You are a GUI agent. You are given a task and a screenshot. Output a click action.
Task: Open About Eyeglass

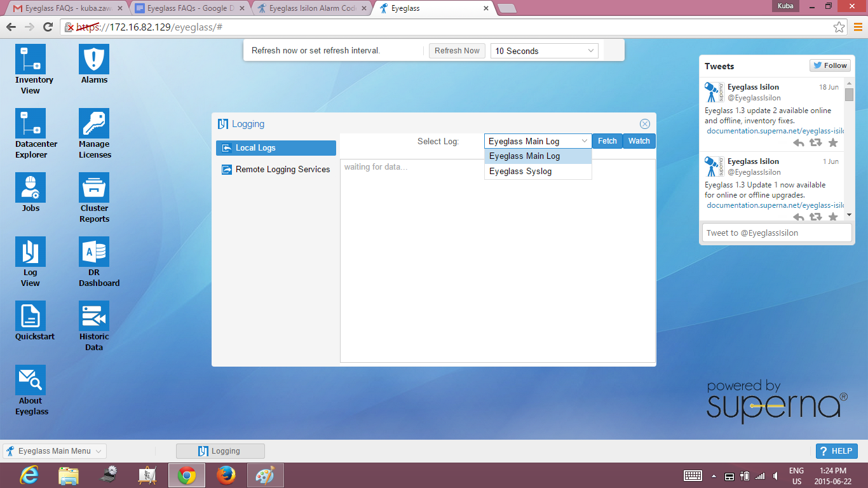pyautogui.click(x=31, y=380)
